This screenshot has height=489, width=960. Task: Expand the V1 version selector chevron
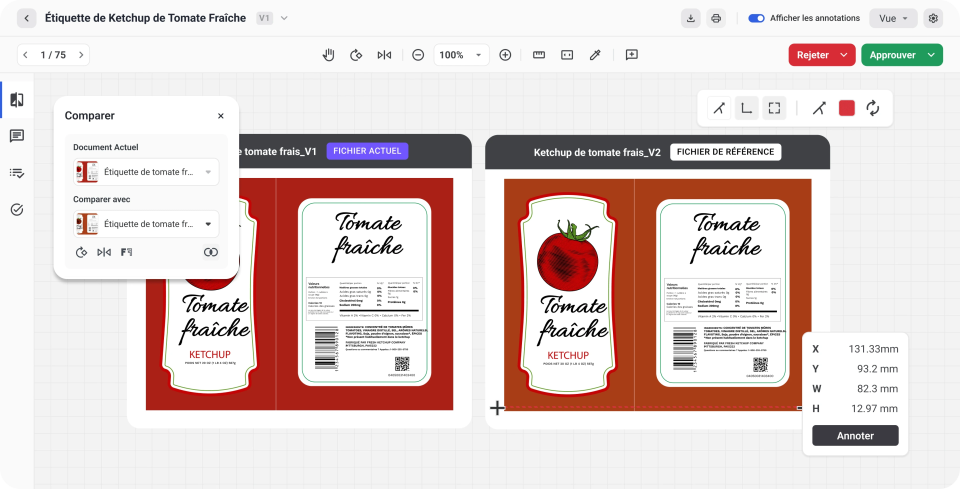[x=284, y=18]
